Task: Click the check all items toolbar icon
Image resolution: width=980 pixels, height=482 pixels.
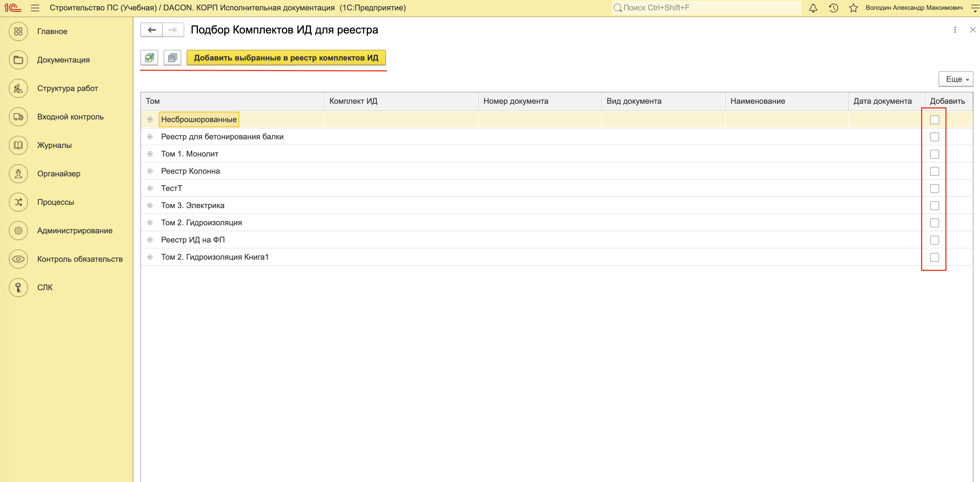Action: pos(149,58)
